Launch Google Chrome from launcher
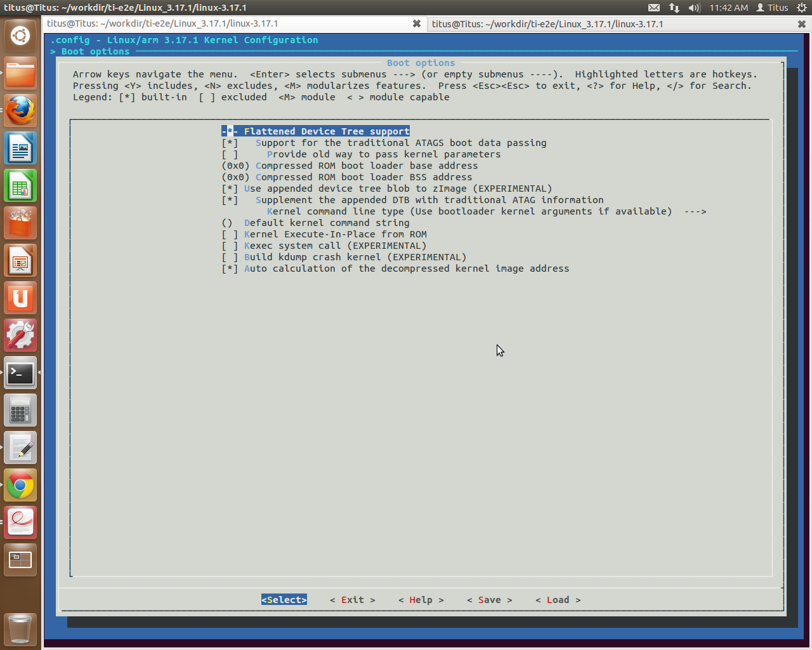812x650 pixels. 20,486
